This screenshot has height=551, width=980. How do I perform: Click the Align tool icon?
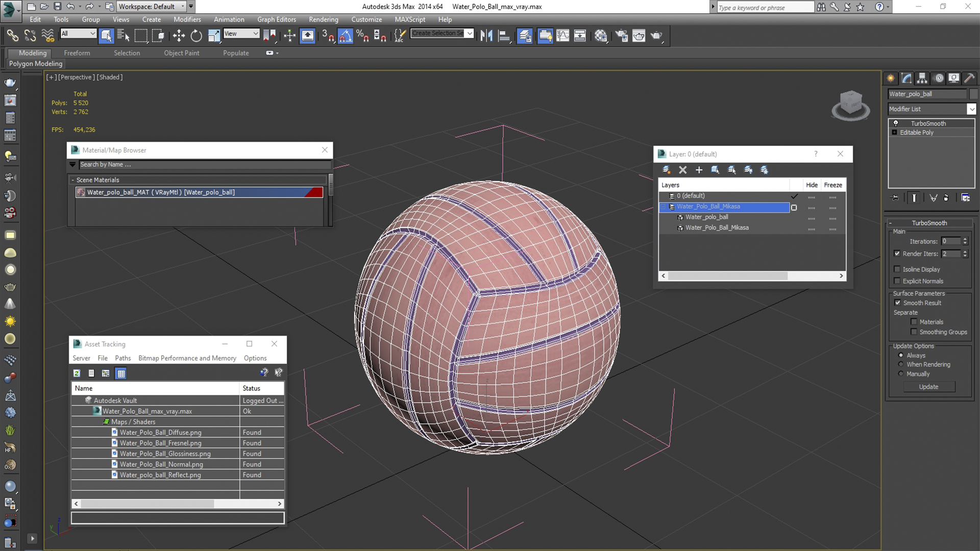point(504,35)
